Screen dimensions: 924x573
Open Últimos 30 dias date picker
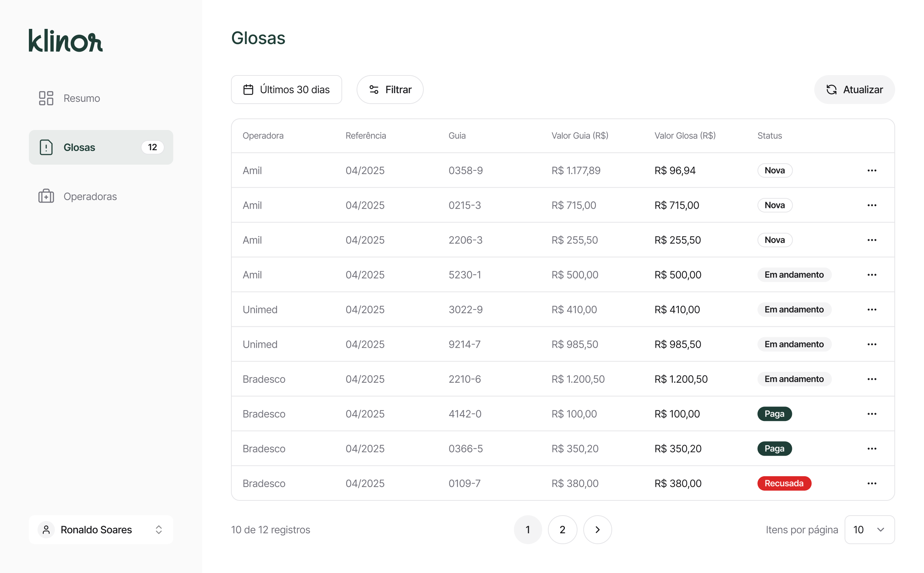pyautogui.click(x=287, y=90)
